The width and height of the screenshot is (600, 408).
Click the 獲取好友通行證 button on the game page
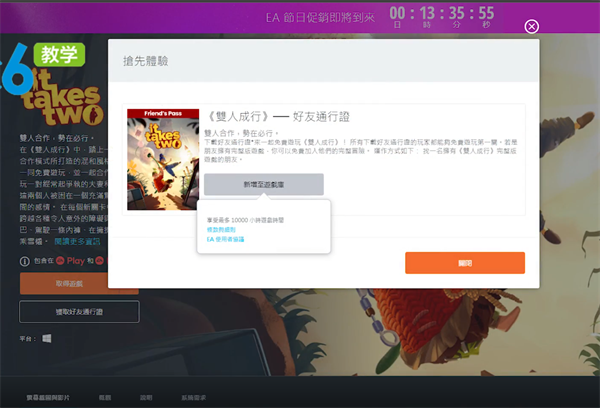coord(79,312)
